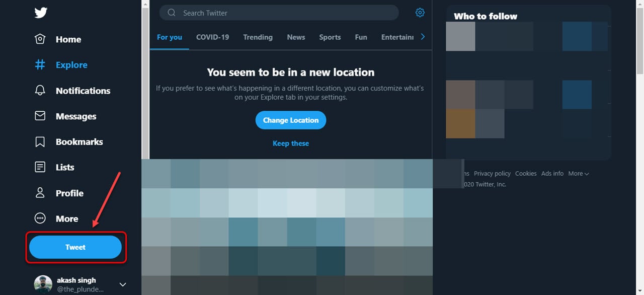Click the Messages label
Screen dimensions: 644x295
click(76, 116)
